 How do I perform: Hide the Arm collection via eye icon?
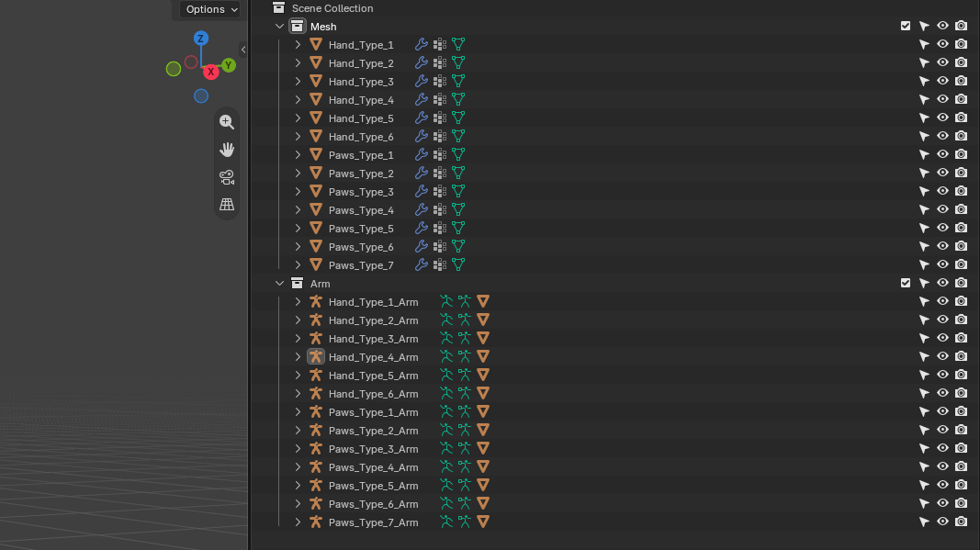click(x=942, y=283)
